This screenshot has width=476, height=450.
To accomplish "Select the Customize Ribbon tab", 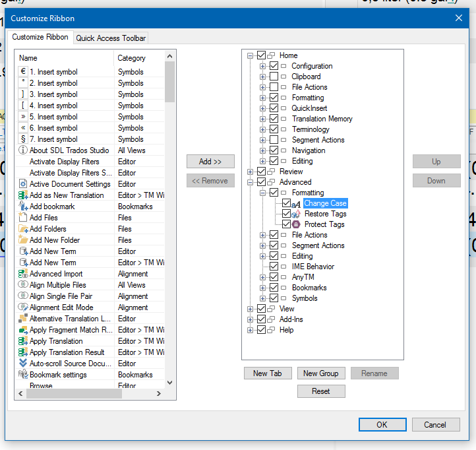I will click(x=40, y=37).
